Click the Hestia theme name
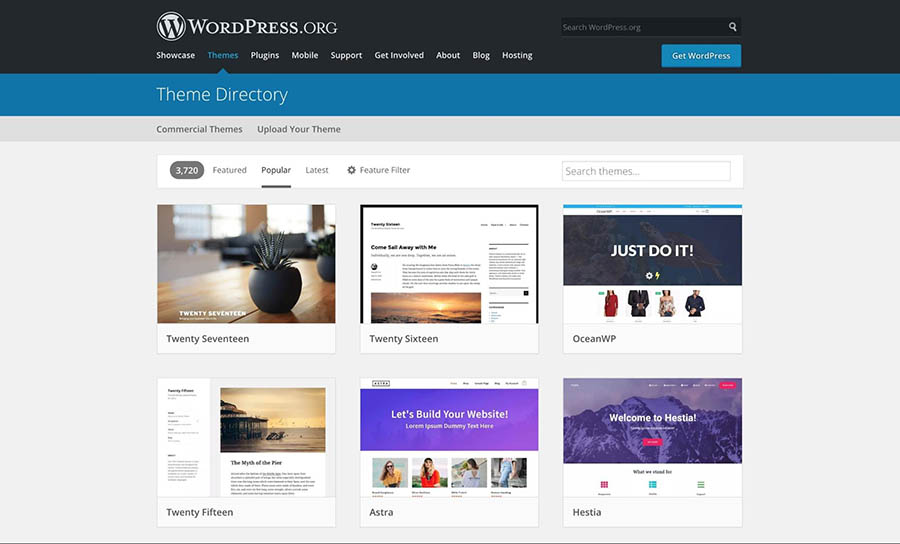Image resolution: width=900 pixels, height=544 pixels. (587, 512)
